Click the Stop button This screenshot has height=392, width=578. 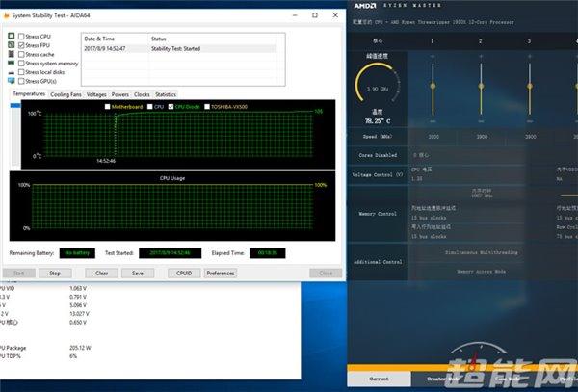55,273
